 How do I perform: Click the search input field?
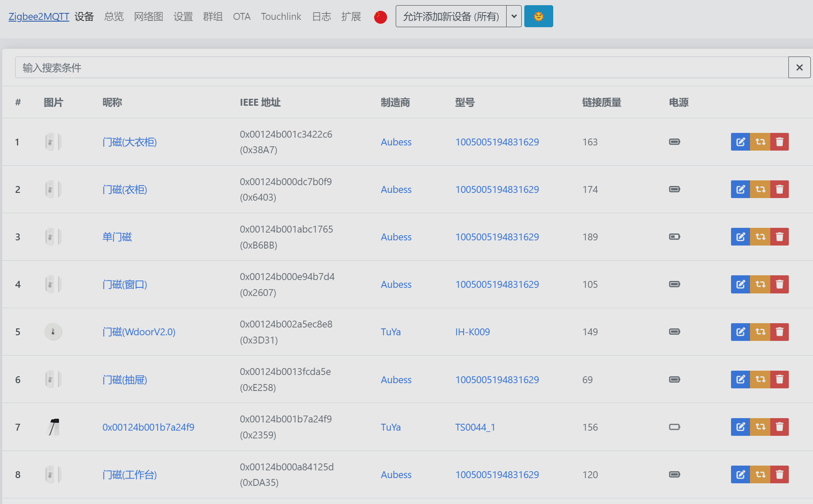(x=401, y=67)
